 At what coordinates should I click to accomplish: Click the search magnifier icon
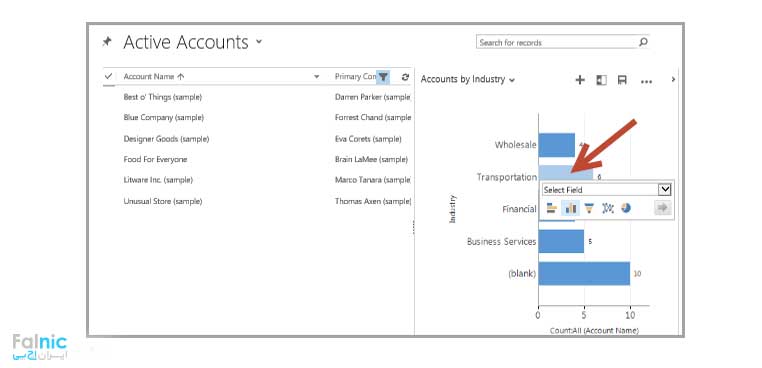(643, 42)
